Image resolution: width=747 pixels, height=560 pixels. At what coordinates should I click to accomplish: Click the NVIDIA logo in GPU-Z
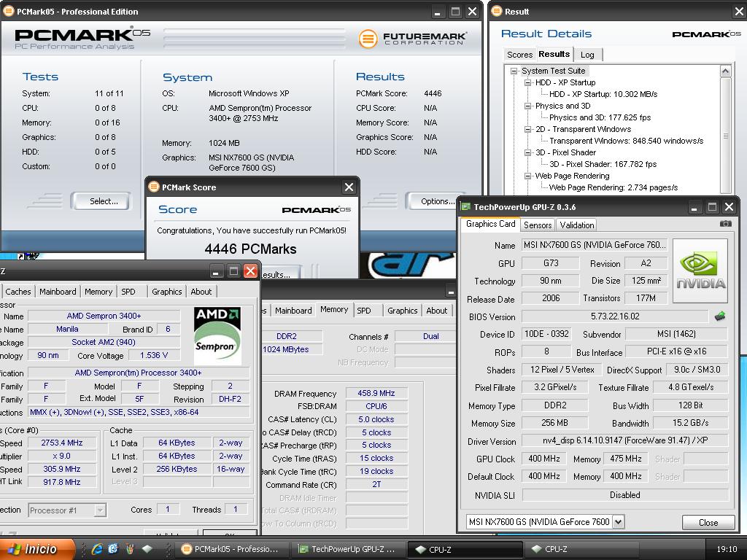point(700,271)
